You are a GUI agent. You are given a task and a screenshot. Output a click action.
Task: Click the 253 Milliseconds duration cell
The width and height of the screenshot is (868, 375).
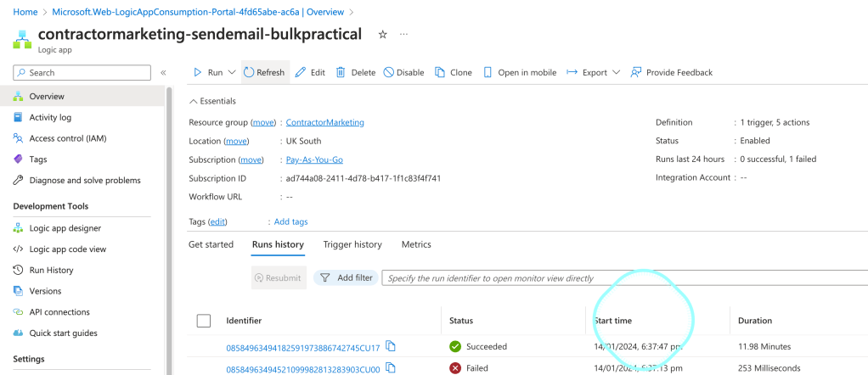tap(769, 368)
